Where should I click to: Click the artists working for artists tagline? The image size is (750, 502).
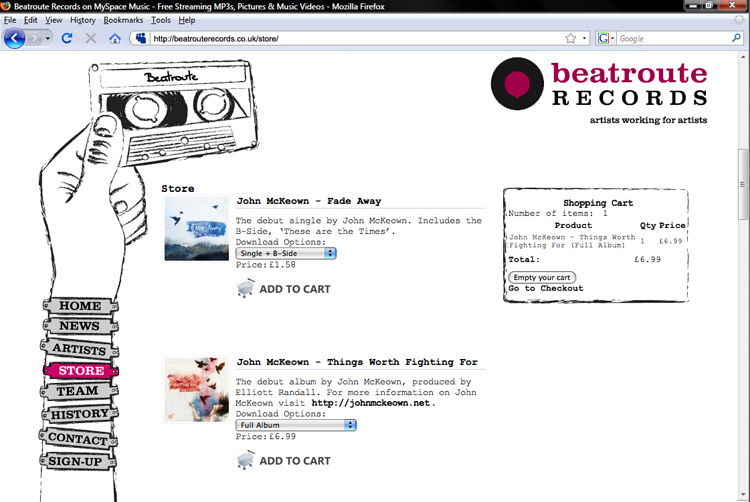coord(648,120)
